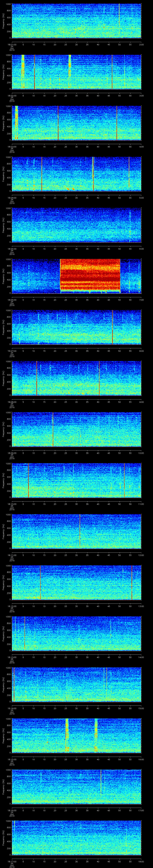Click the 18:01:00 spectrogram panel
The height and width of the screenshot is (868, 153).
77,21
